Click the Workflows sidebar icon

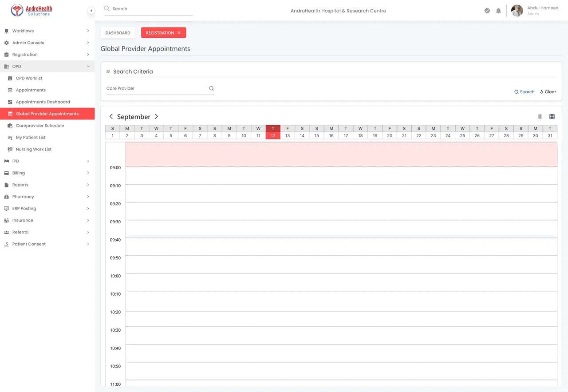tap(6, 31)
